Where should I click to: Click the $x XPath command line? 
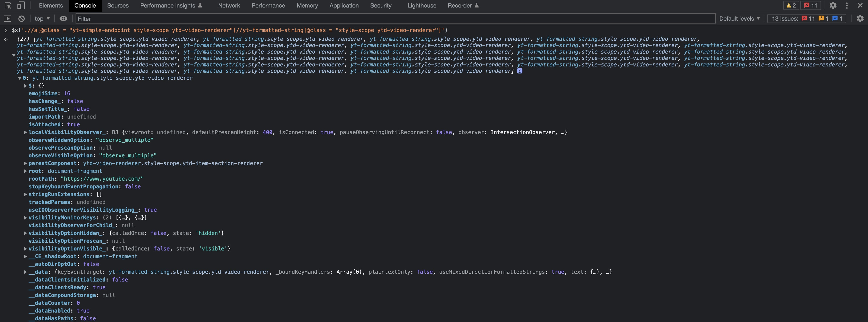(x=229, y=30)
